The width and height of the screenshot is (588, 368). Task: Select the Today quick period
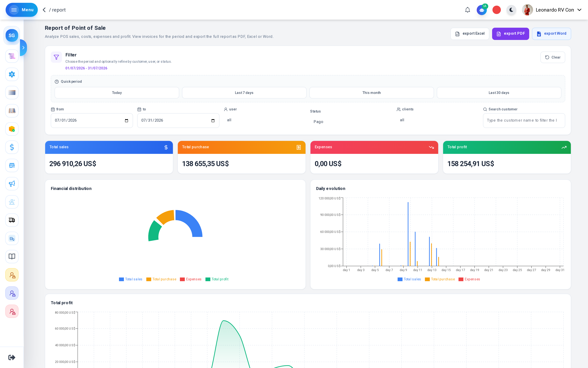point(117,93)
